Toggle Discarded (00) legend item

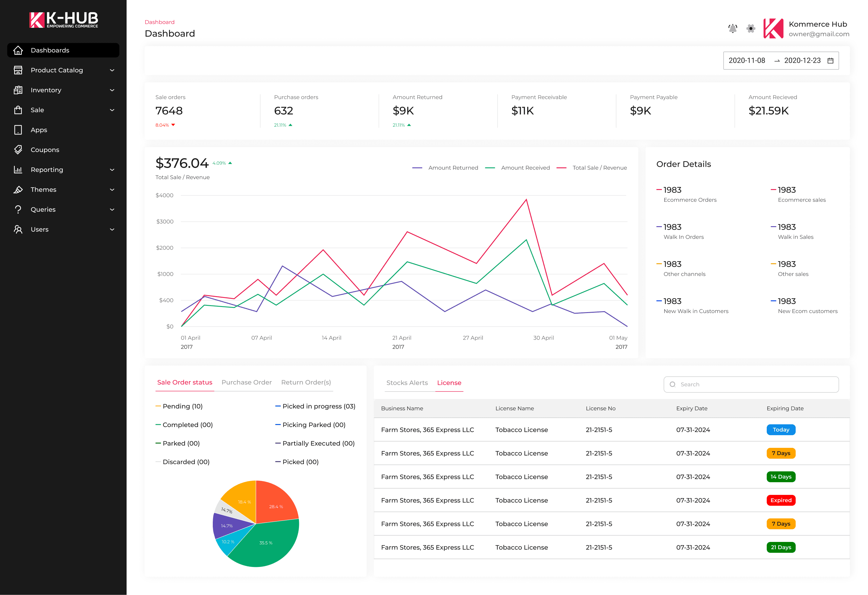pos(182,462)
